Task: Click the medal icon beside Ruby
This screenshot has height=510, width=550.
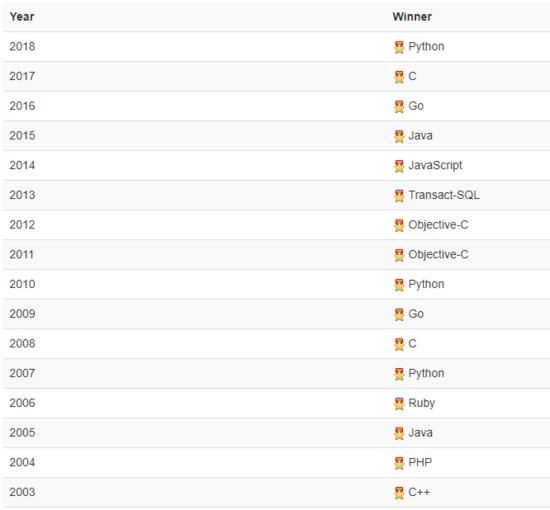Action: (x=399, y=403)
